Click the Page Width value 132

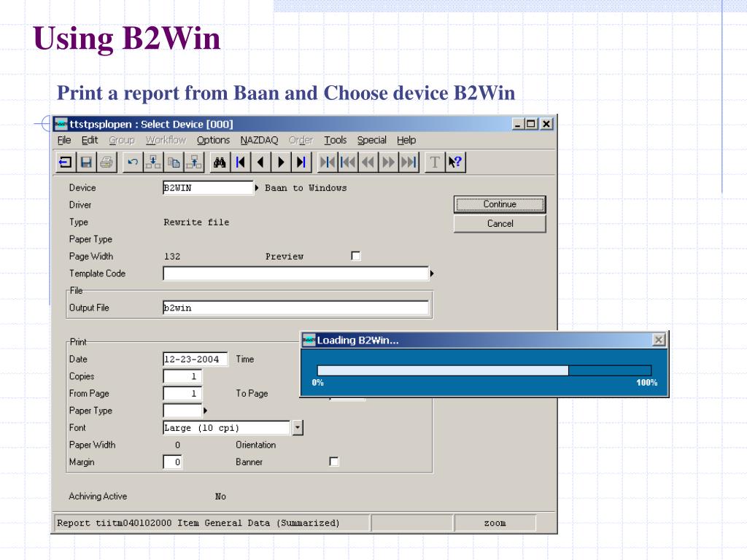click(172, 257)
